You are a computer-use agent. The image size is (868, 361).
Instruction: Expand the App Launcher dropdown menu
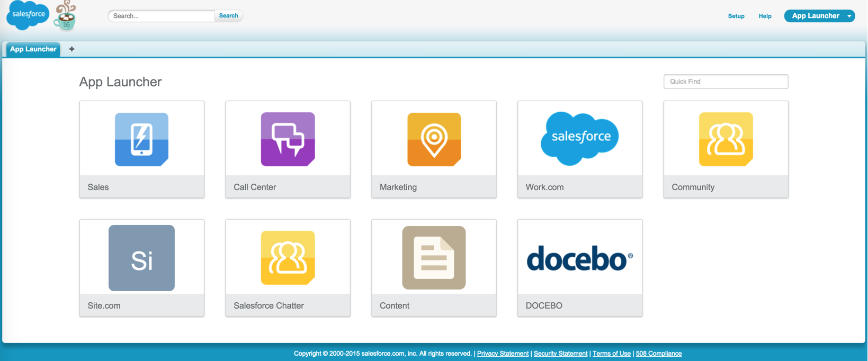(x=849, y=16)
